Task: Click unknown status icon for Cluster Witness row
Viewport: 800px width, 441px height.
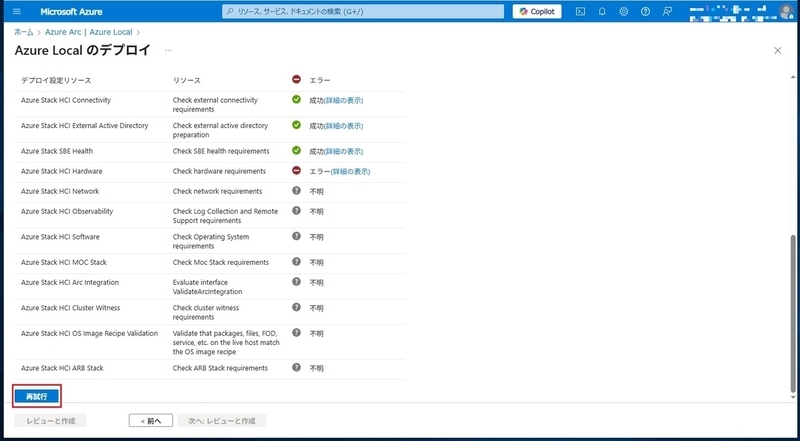Action: 296,307
